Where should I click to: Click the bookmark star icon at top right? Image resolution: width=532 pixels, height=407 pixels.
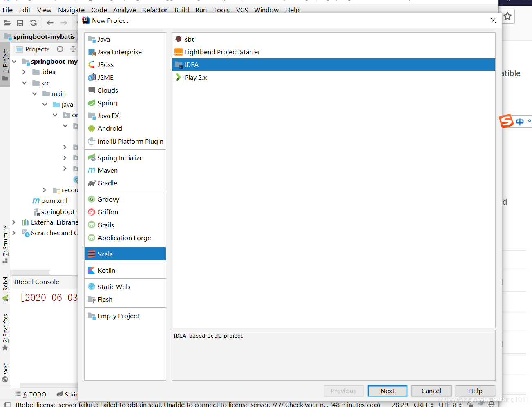pyautogui.click(x=507, y=16)
